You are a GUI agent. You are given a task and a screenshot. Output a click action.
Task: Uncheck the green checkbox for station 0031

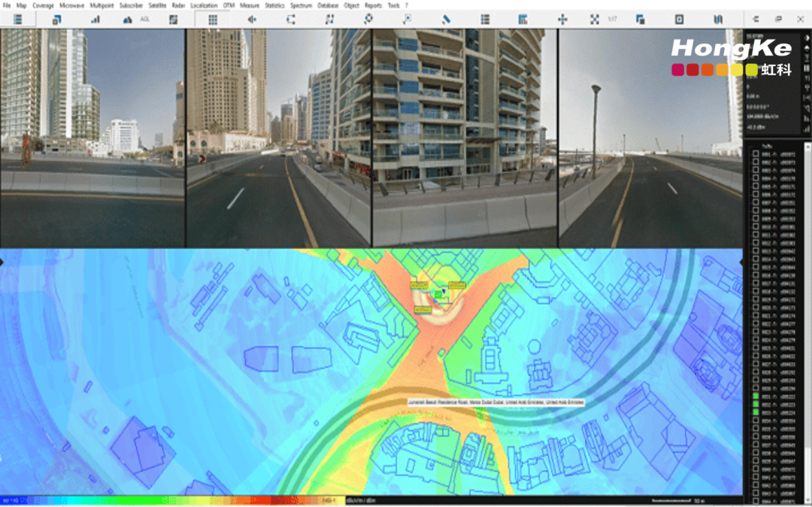tap(756, 396)
